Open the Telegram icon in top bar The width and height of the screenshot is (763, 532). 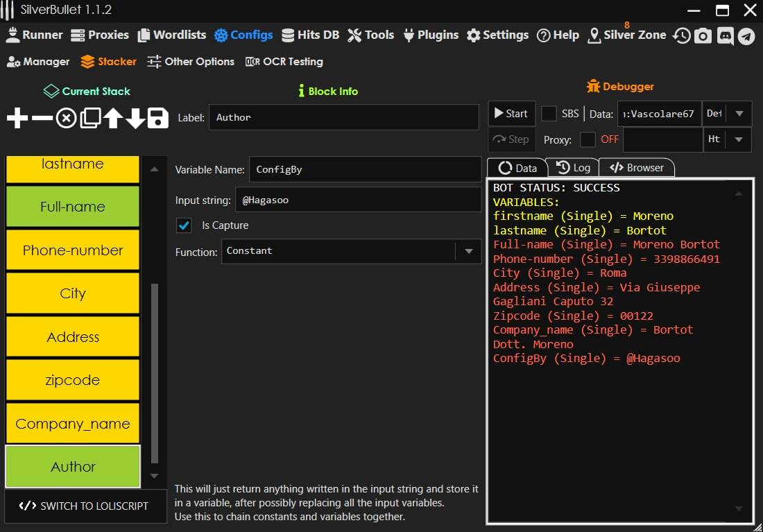pyautogui.click(x=746, y=36)
